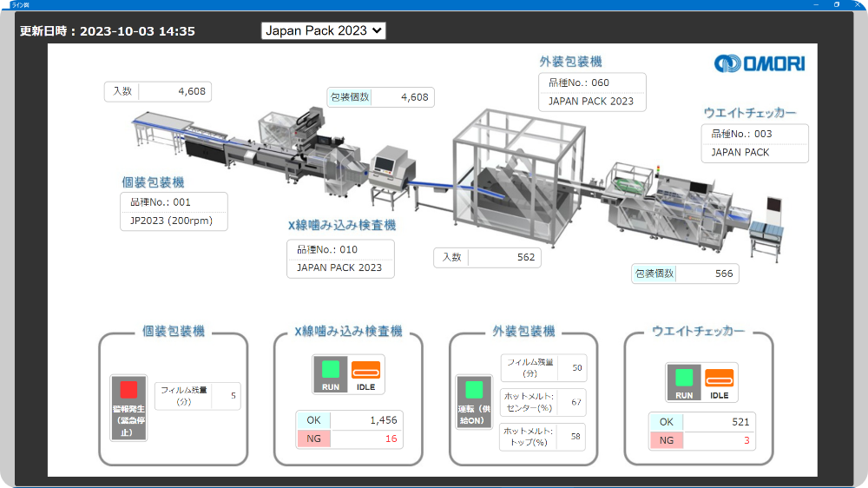Click the 外装包装機 status panel title
868x488 pixels.
point(523,331)
